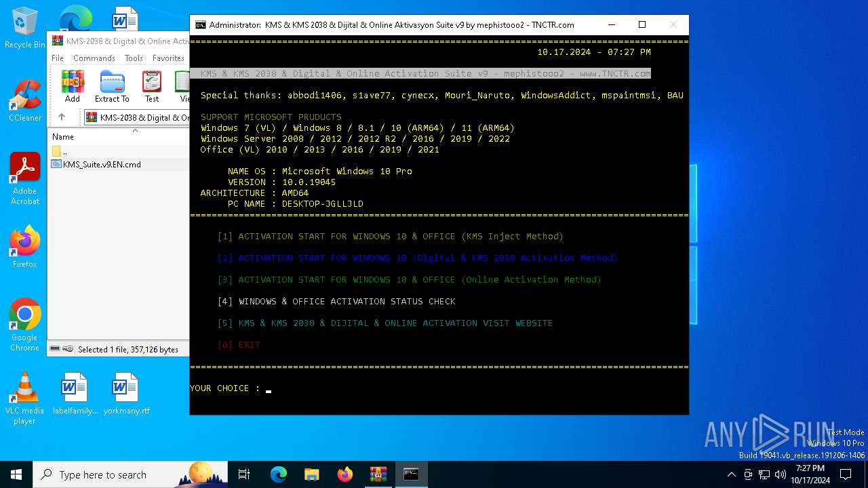Open the notification center icon
The image size is (868, 488).
pyautogui.click(x=846, y=474)
